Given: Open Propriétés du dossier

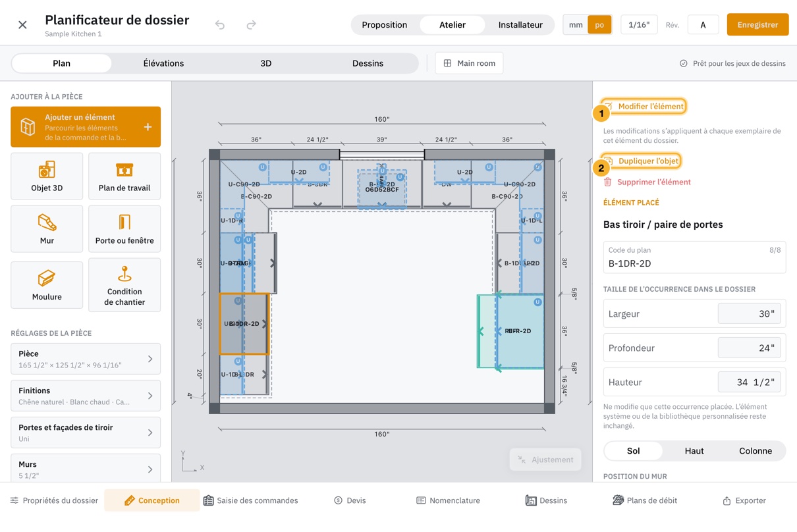Looking at the screenshot, I should 54,500.
